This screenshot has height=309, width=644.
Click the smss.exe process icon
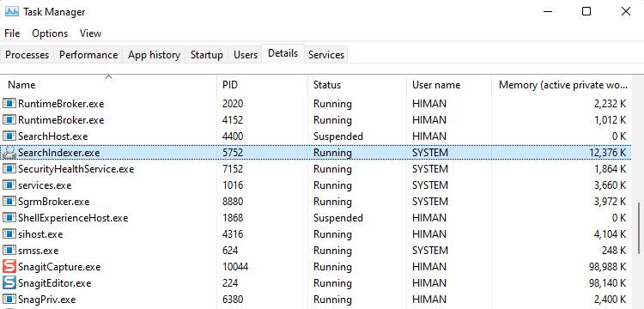coord(9,251)
